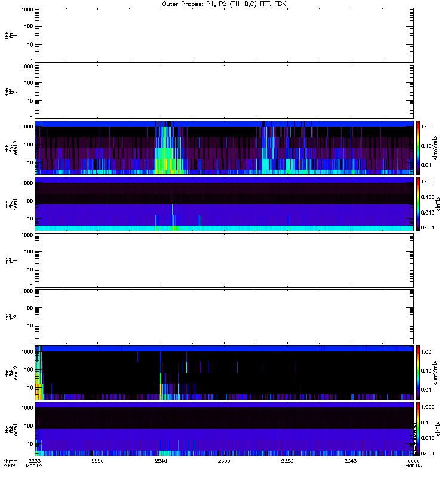This screenshot has width=448, height=478.
Task: Click the 2340 time tick label
Action: point(351,461)
